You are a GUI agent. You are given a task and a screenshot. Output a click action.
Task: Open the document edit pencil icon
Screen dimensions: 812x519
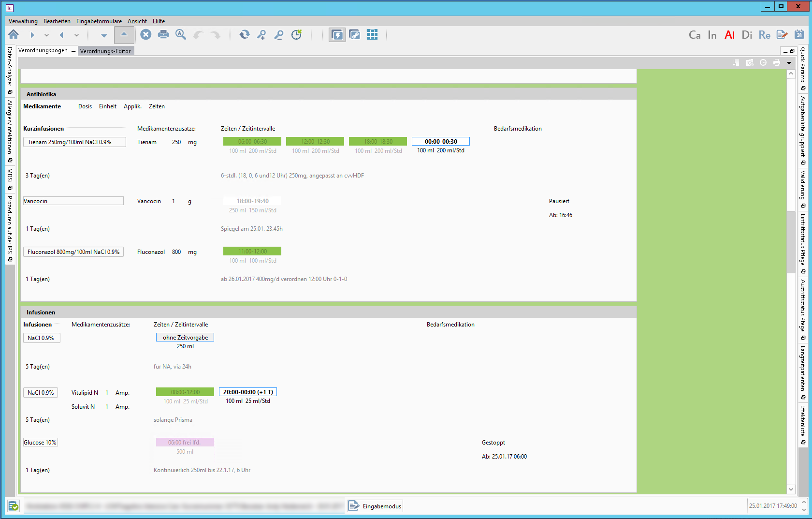782,34
